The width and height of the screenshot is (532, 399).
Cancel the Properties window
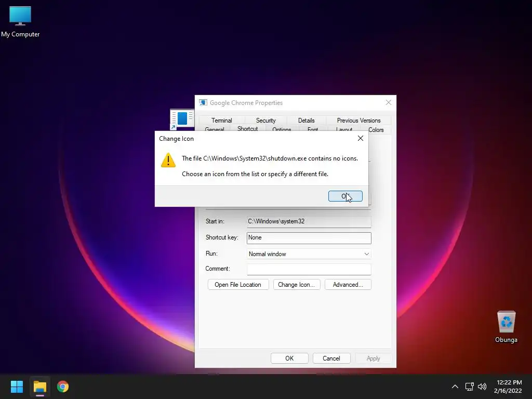tap(331, 358)
